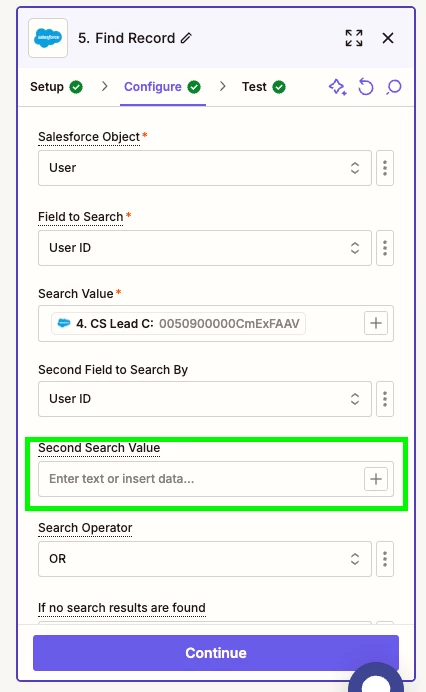Expand the step panel to full screen
Screen dimensions: 426x692
[x=354, y=38]
